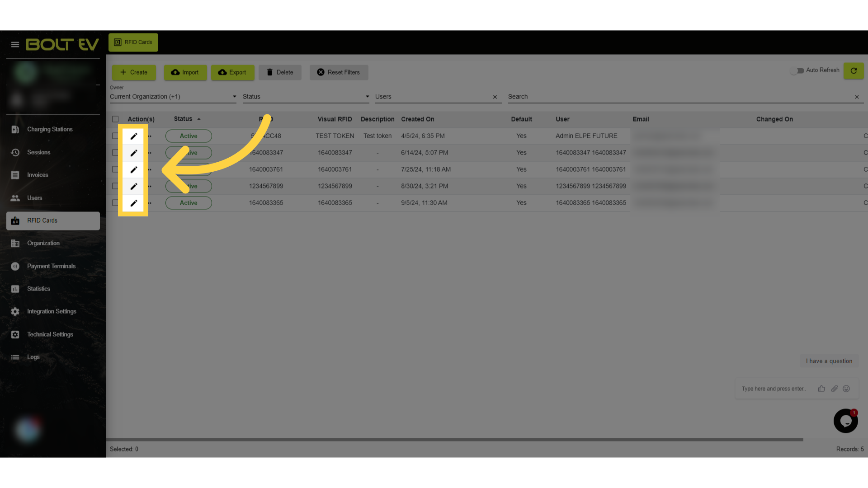Viewport: 868px width, 488px height.
Task: Click the paperclip attachment icon in chat
Action: point(834,389)
